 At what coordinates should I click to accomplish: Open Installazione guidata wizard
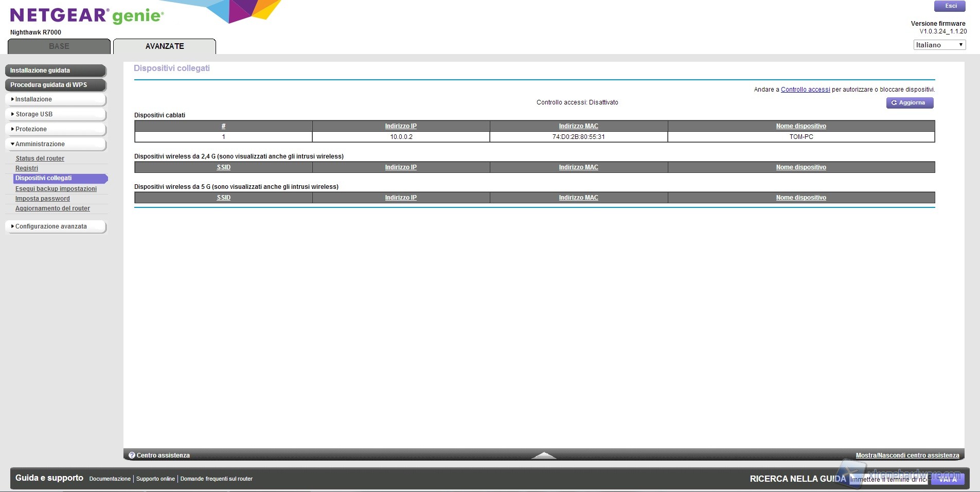coord(56,71)
